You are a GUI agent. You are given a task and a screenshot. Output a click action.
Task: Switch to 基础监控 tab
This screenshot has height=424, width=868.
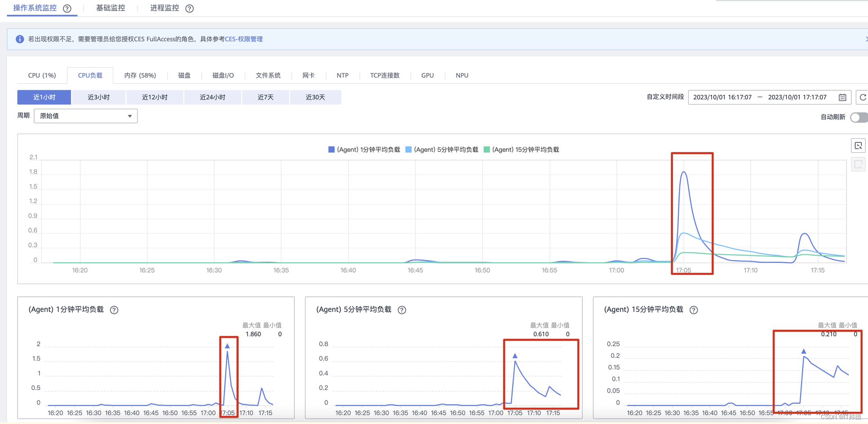point(111,8)
